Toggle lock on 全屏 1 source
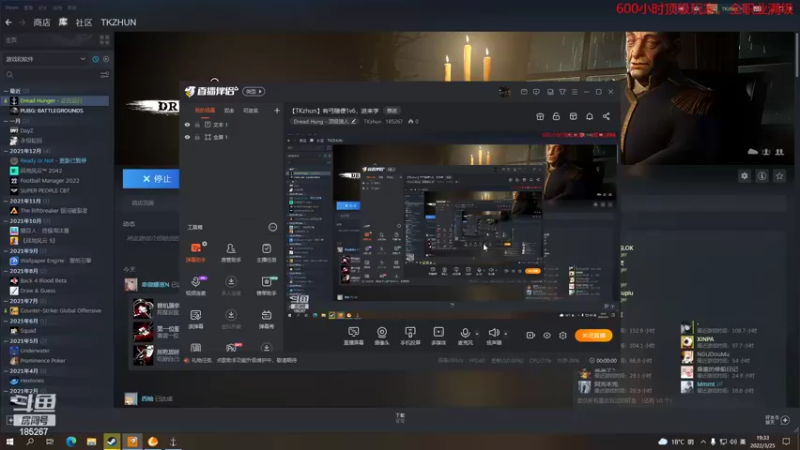The width and height of the screenshot is (800, 450). coord(197,137)
